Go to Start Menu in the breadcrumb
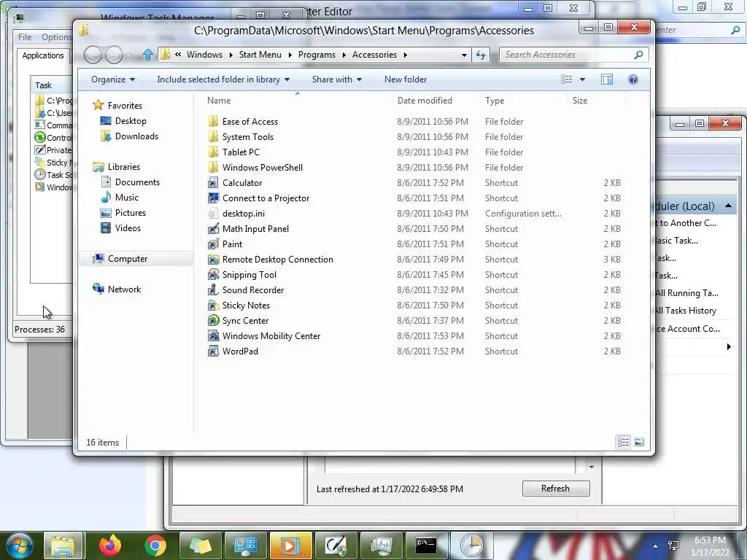747x560 pixels. click(260, 55)
